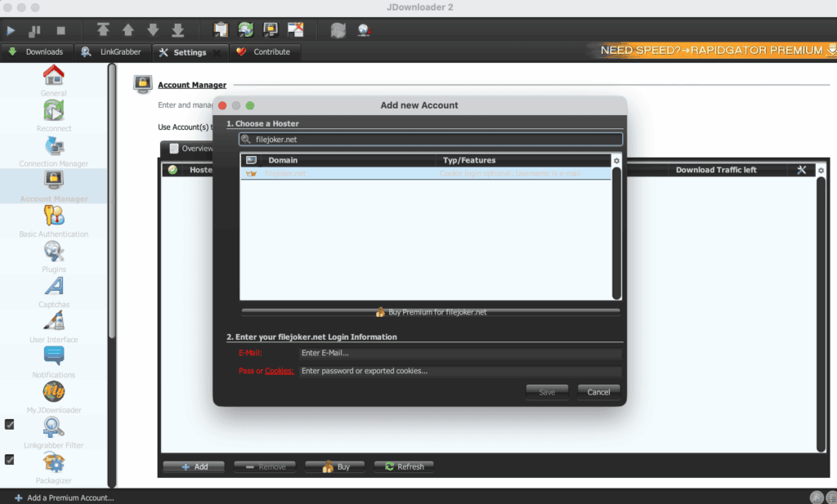Click the enabled checkmark column header

(172, 170)
